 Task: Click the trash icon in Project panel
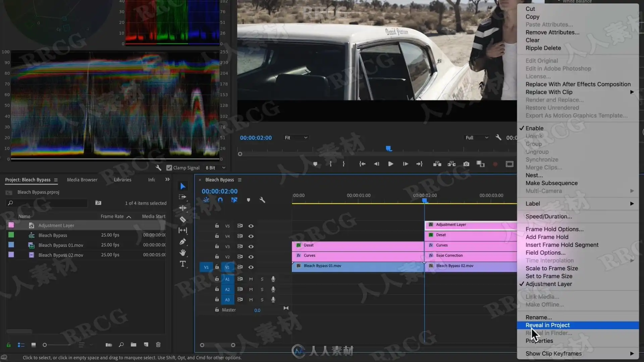[x=158, y=345]
